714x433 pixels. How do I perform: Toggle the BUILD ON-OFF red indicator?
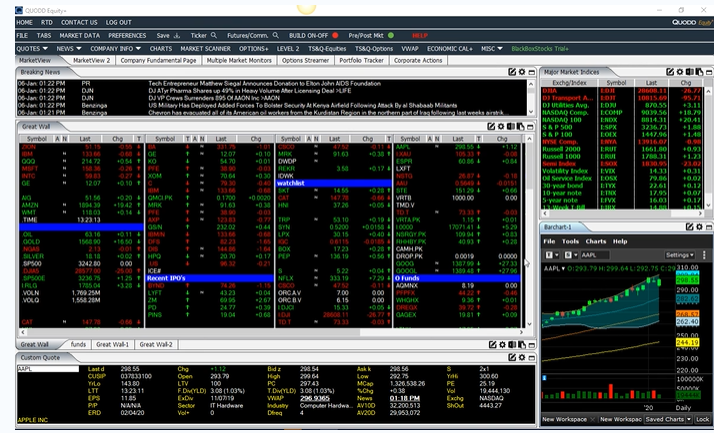coord(335,36)
